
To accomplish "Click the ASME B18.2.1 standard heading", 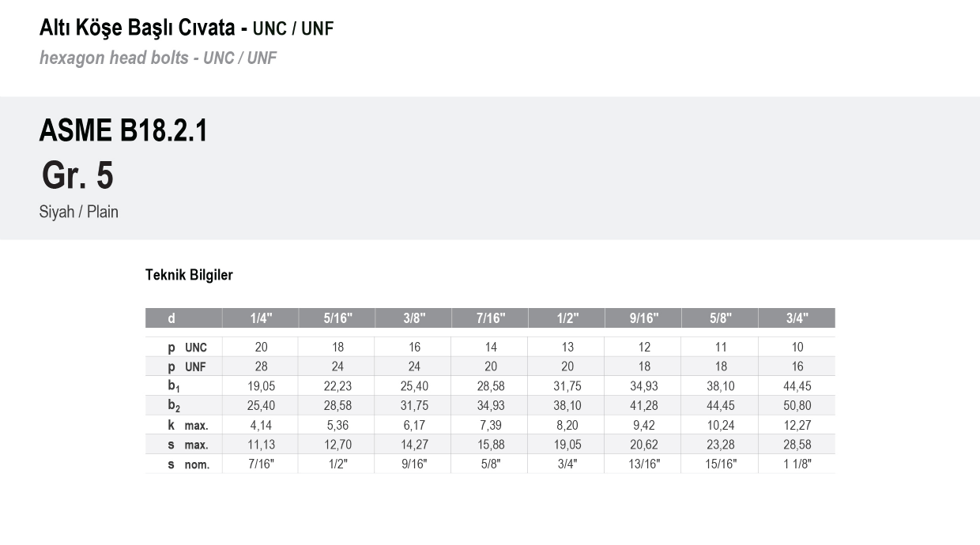I will [123, 130].
